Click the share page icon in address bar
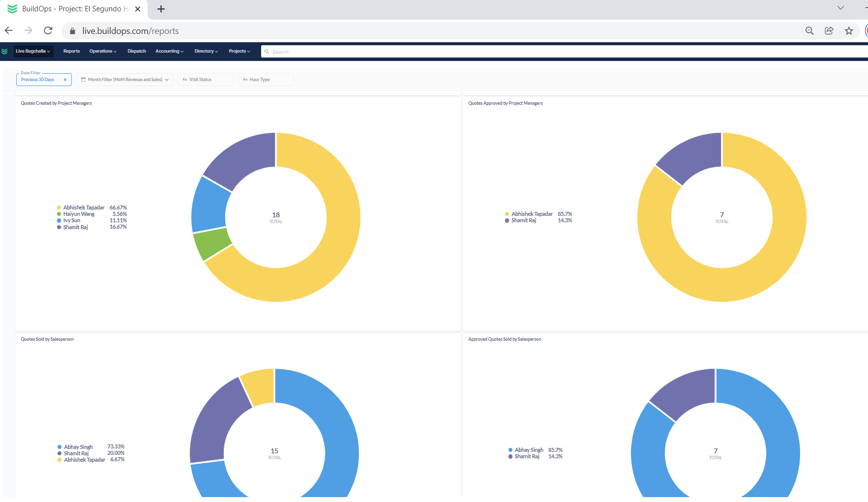This screenshot has height=502, width=868. (829, 30)
